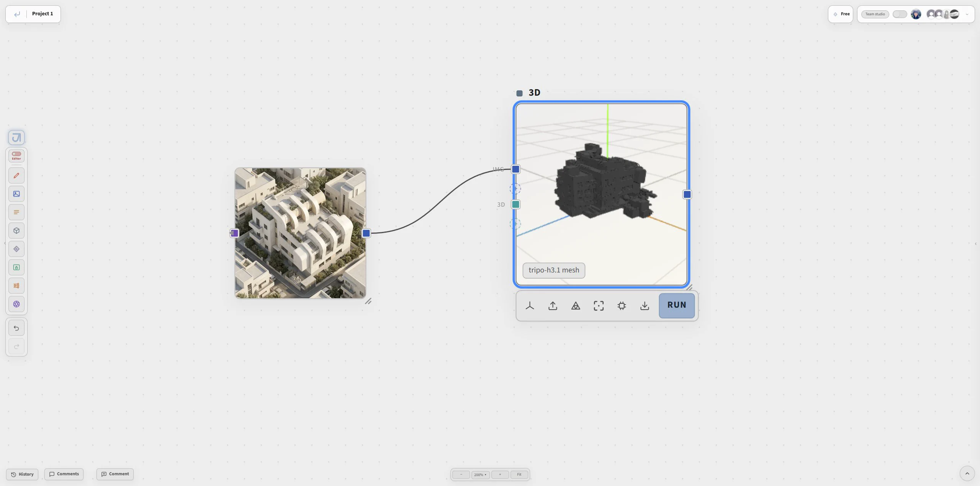The width and height of the screenshot is (980, 486).
Task: Zoom in with the plus button
Action: pyautogui.click(x=500, y=475)
